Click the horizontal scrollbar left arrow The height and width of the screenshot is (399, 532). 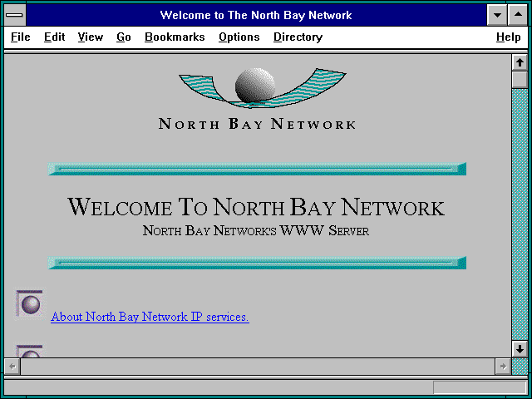[x=12, y=367]
